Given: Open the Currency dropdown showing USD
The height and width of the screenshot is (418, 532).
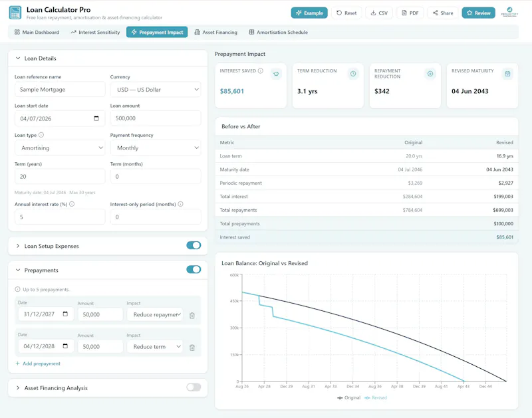Looking at the screenshot, I should click(x=156, y=90).
